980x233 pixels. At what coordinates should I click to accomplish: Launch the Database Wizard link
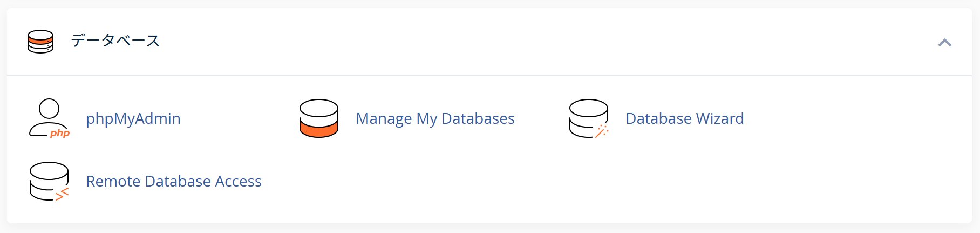684,118
